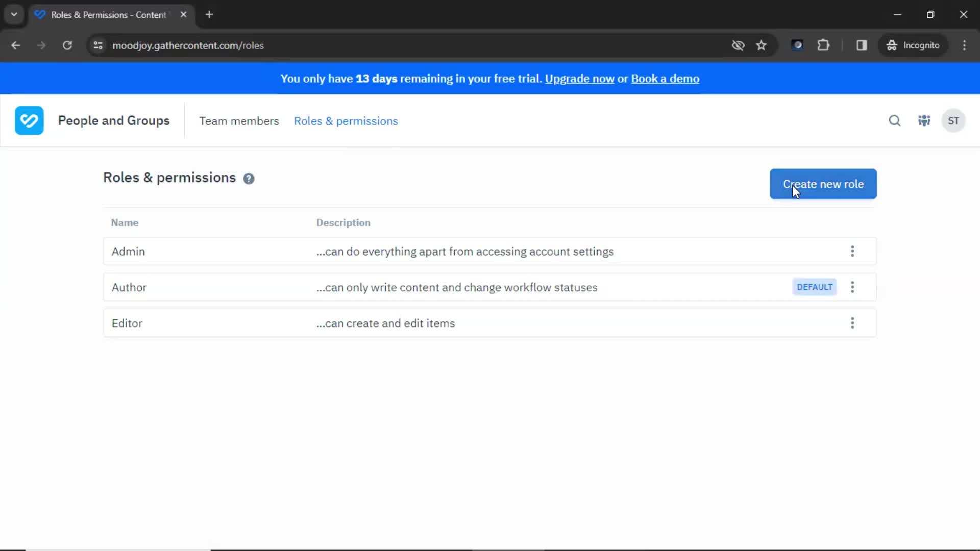Expand Admin role options dropdown
This screenshot has width=980, height=551.
click(x=851, y=251)
